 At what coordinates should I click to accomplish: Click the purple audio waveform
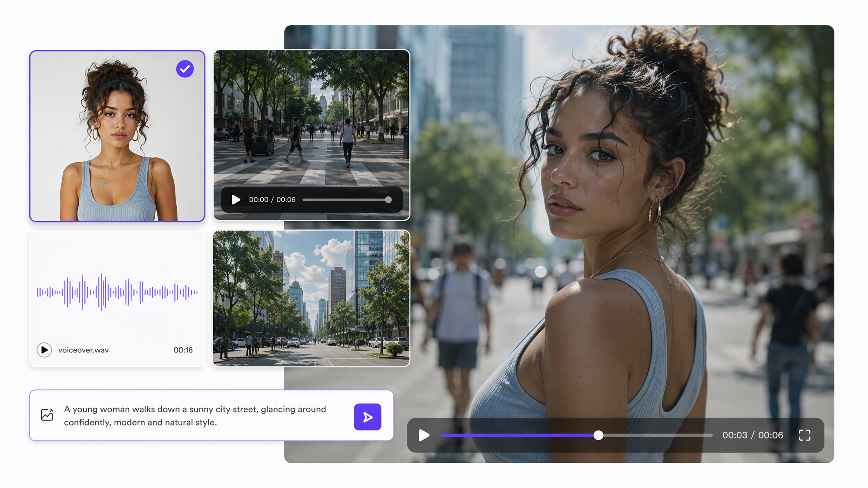point(117,292)
